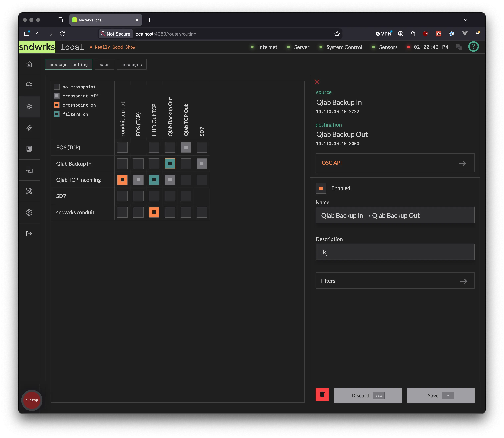This screenshot has height=438, width=504.
Task: Select the sndwrks local browser tab
Action: tap(105, 20)
